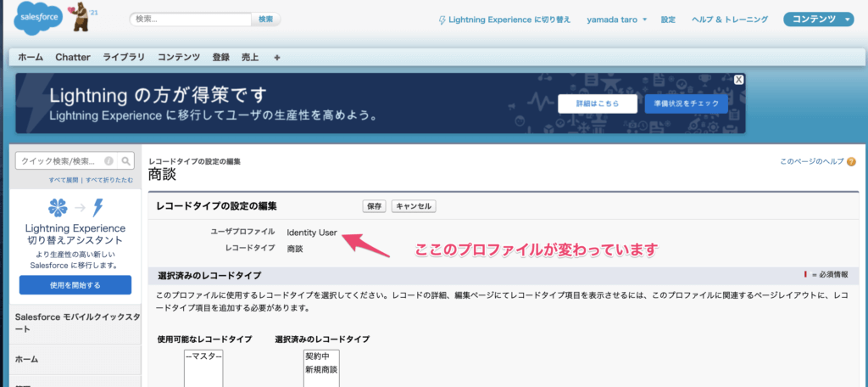Open the Chatter tab
The height and width of the screenshot is (387, 868).
[x=73, y=57]
